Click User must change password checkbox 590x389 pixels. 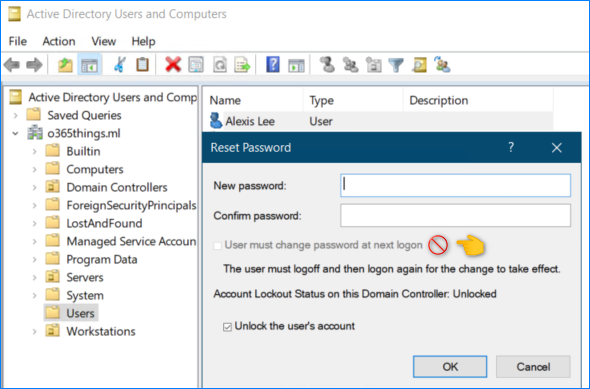tap(217, 246)
